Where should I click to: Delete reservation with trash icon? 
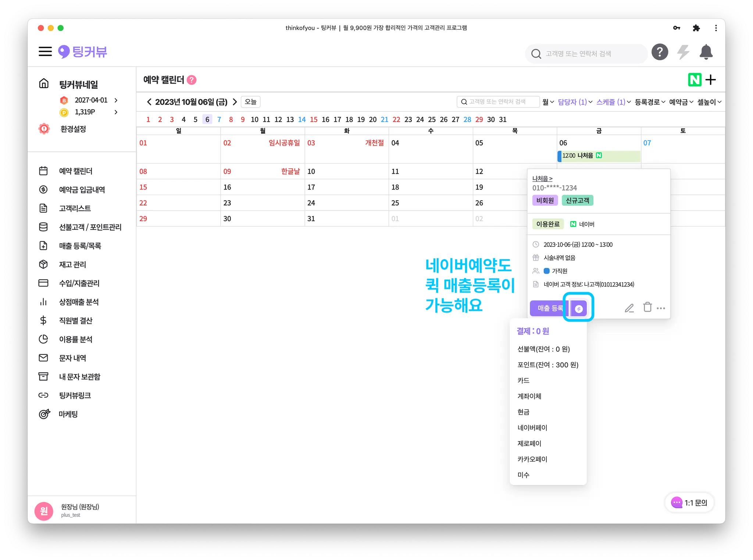[647, 307]
